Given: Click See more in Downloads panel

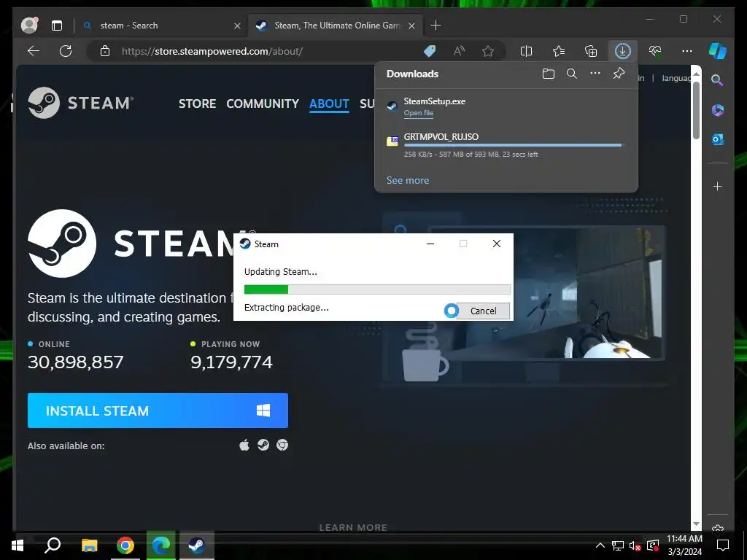Looking at the screenshot, I should pos(407,181).
